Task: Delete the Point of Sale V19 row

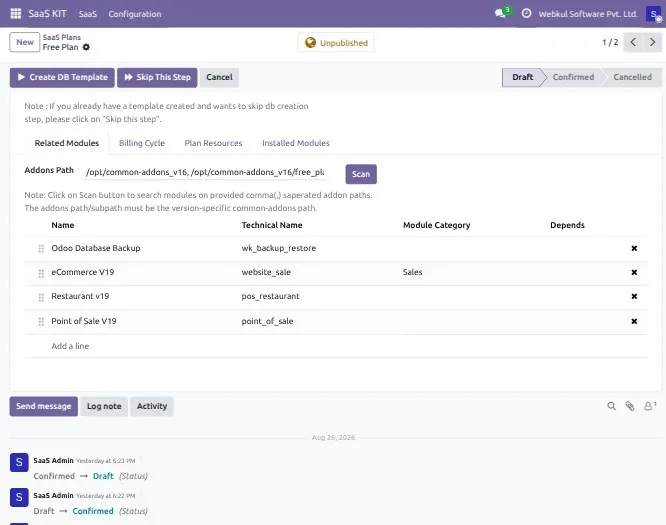Action: click(634, 321)
